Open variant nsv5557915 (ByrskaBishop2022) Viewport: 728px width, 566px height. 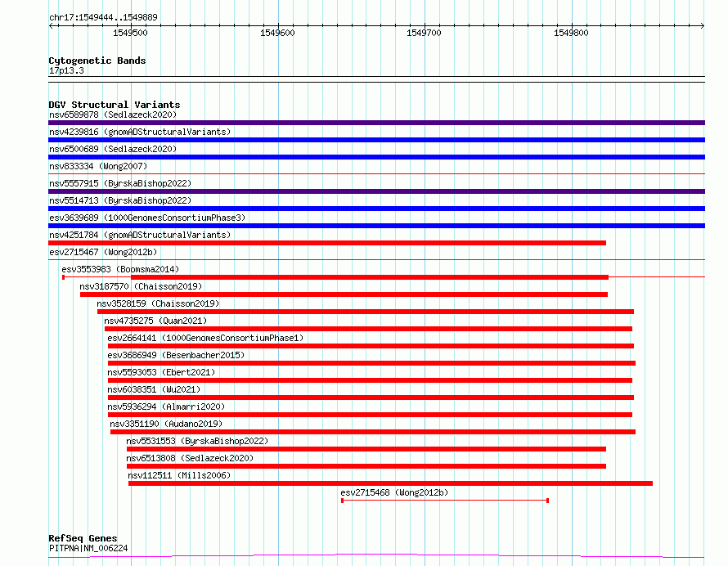click(120, 183)
